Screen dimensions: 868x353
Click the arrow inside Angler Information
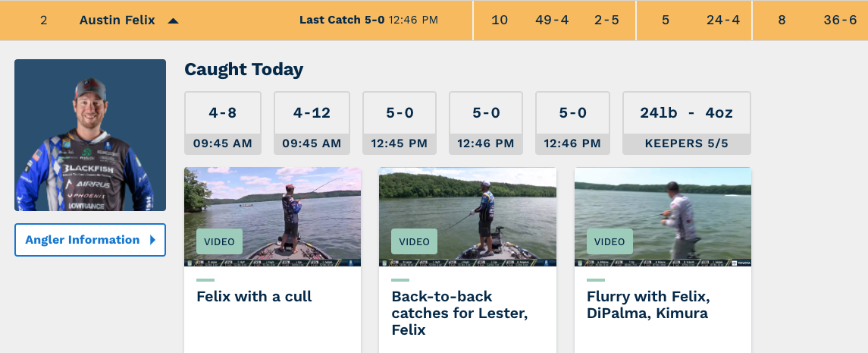coord(152,240)
